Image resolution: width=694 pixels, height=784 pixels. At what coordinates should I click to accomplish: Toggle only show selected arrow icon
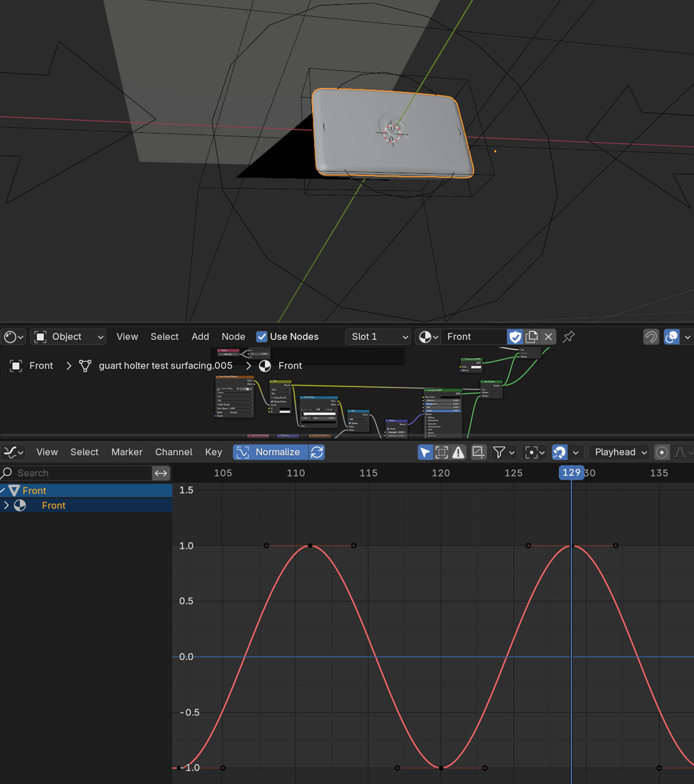click(x=425, y=452)
